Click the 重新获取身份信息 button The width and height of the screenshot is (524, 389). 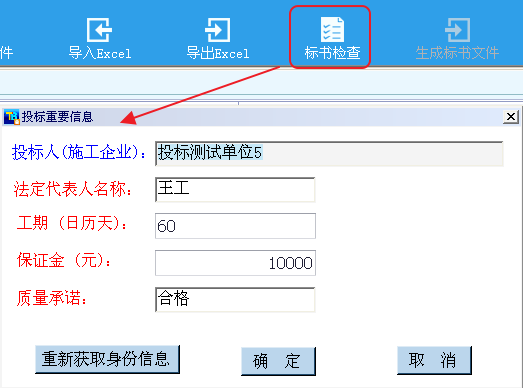[107, 359]
